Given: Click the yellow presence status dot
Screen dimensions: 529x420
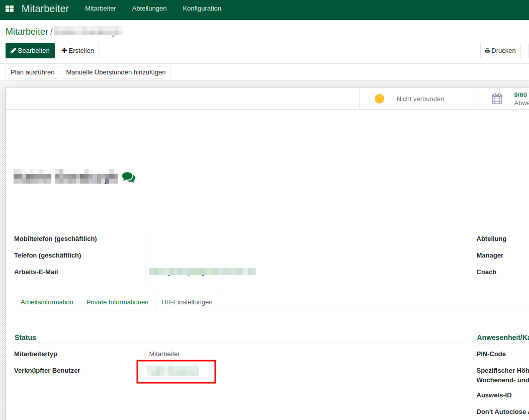Looking at the screenshot, I should pyautogui.click(x=380, y=99).
